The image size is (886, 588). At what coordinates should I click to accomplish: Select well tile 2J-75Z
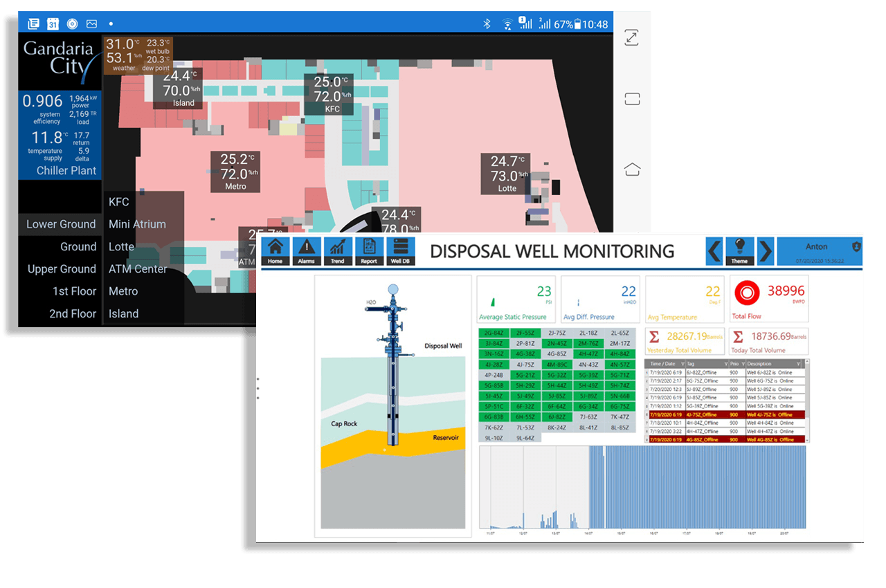click(x=557, y=333)
